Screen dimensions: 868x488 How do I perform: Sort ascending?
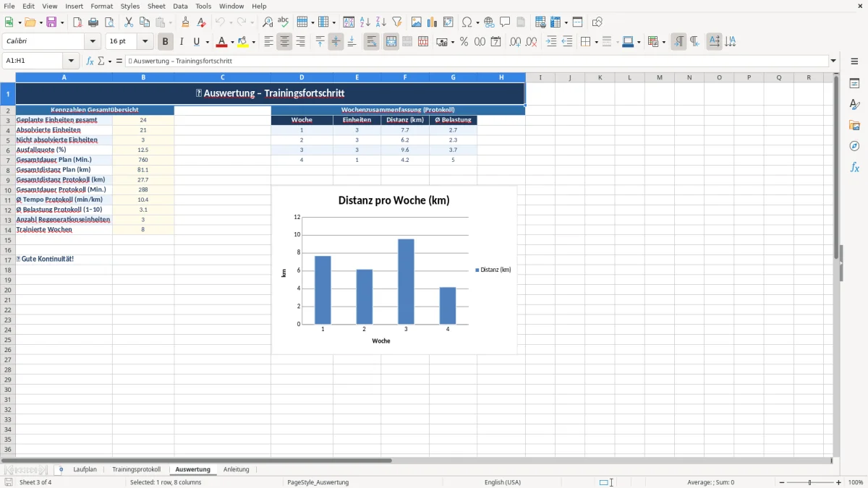coord(365,22)
